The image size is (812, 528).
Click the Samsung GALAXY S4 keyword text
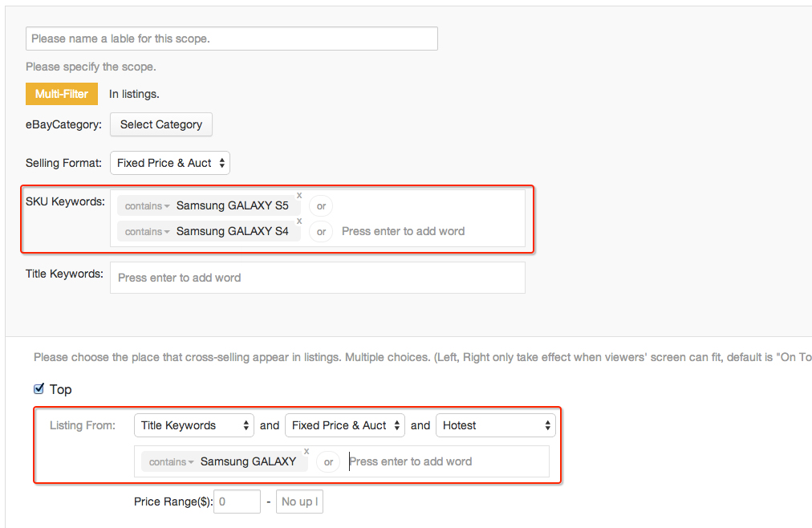(x=233, y=231)
